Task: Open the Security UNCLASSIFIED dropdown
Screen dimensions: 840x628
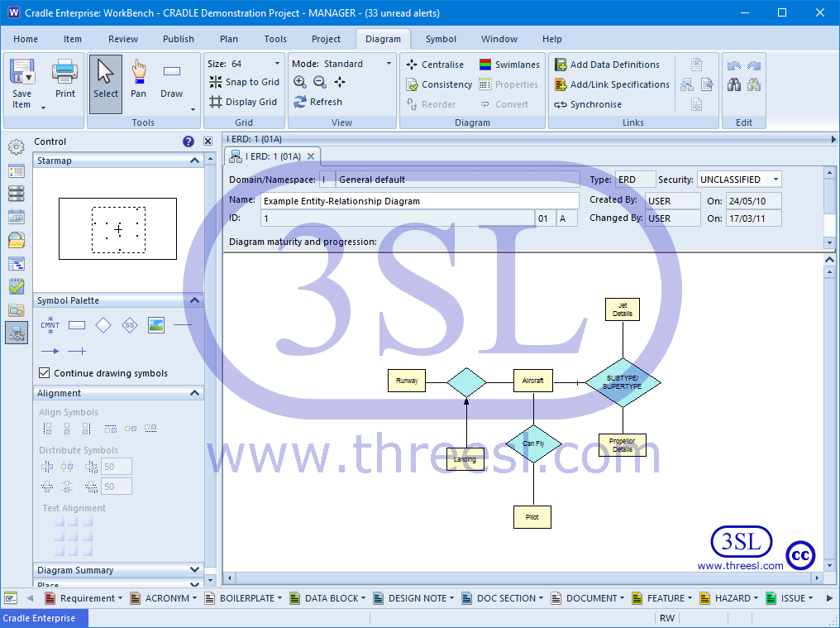Action: [776, 180]
